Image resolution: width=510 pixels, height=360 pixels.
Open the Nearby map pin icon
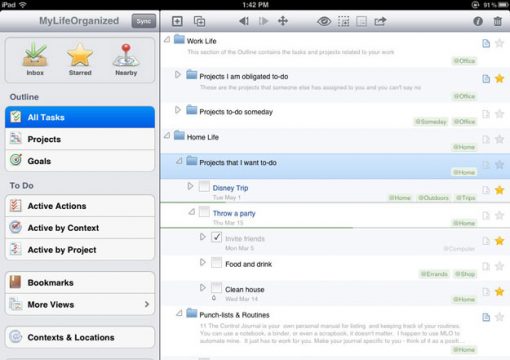click(126, 59)
